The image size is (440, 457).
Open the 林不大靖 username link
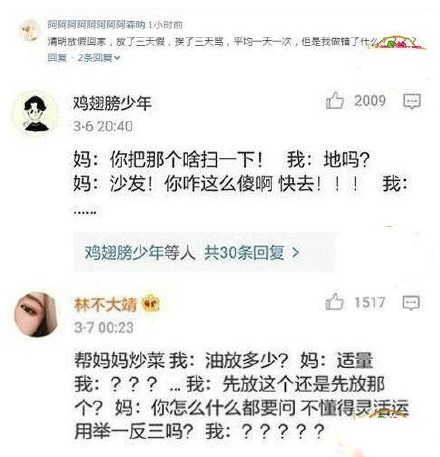(106, 304)
